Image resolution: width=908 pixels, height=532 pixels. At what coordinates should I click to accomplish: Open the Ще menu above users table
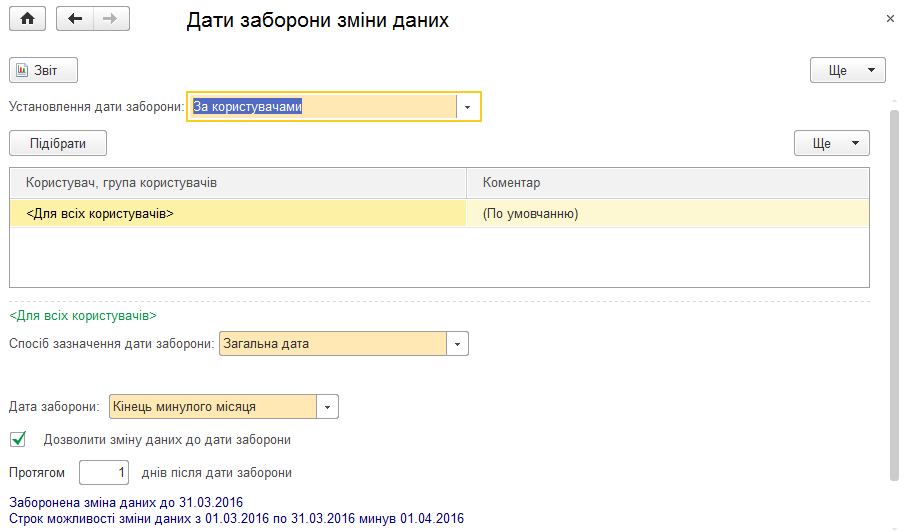[x=832, y=143]
